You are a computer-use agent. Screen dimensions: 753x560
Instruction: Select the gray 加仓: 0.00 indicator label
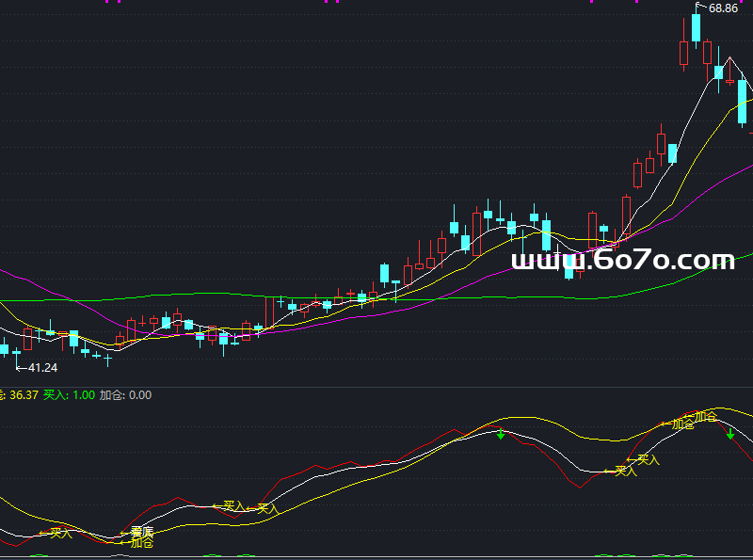(x=125, y=395)
